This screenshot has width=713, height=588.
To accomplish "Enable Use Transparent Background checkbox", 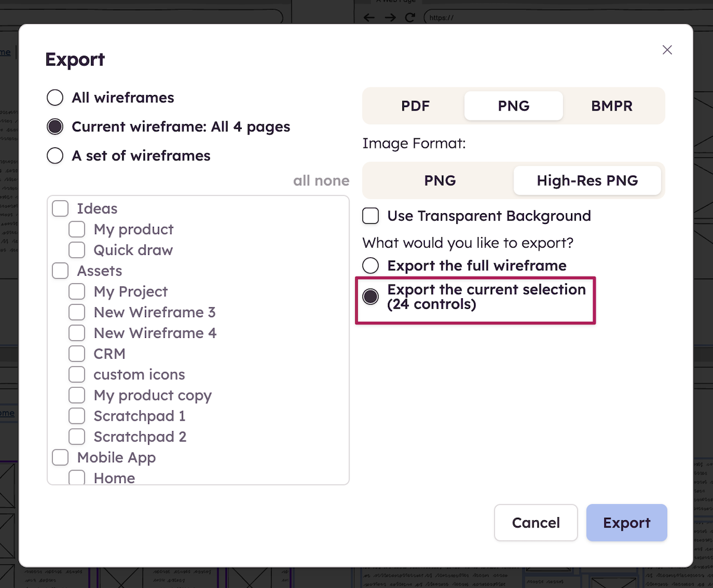I will tap(371, 216).
